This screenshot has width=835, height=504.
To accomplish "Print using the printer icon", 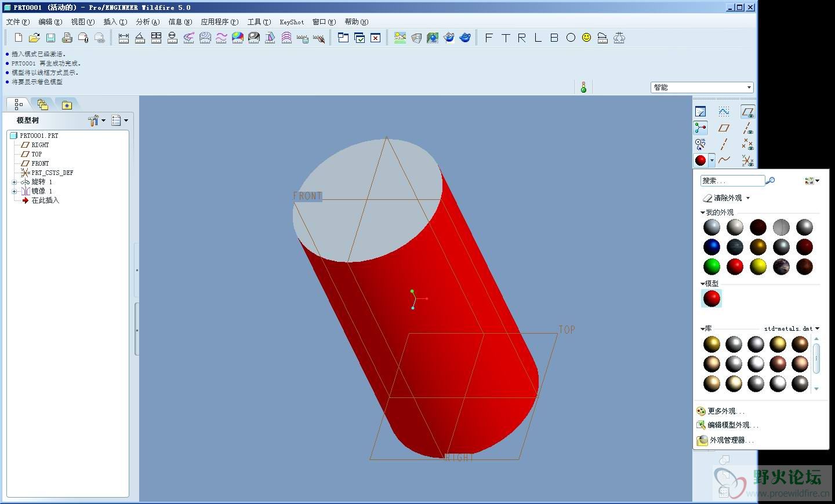I will pos(67,38).
